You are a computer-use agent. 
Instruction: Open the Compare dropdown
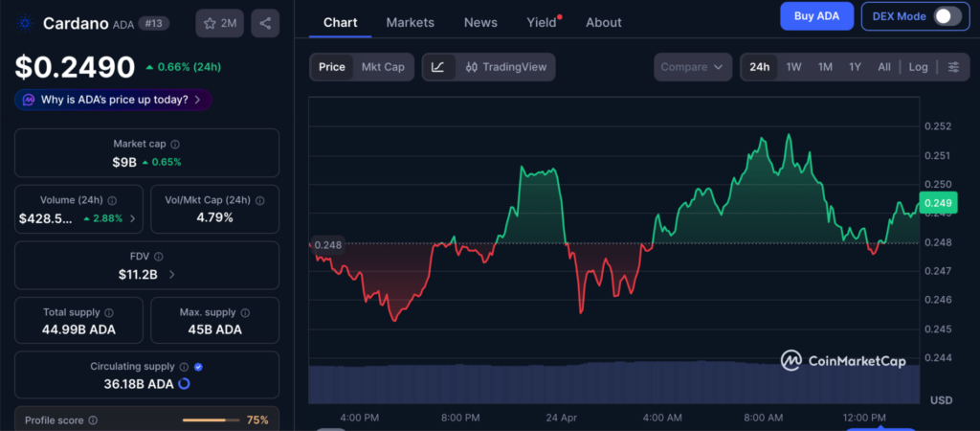695,67
